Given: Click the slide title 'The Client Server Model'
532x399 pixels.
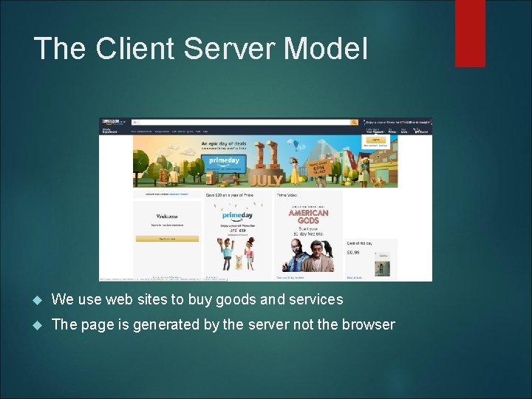Looking at the screenshot, I should [x=201, y=48].
